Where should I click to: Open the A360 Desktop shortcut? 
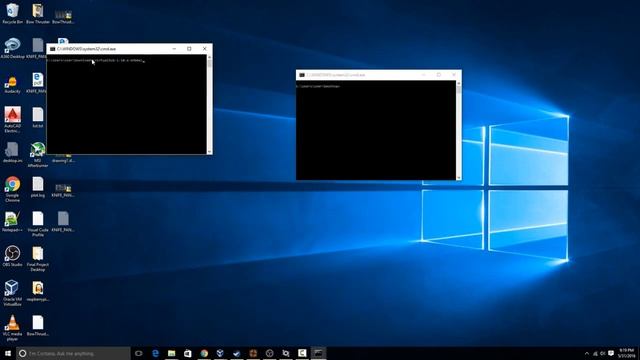[12, 48]
